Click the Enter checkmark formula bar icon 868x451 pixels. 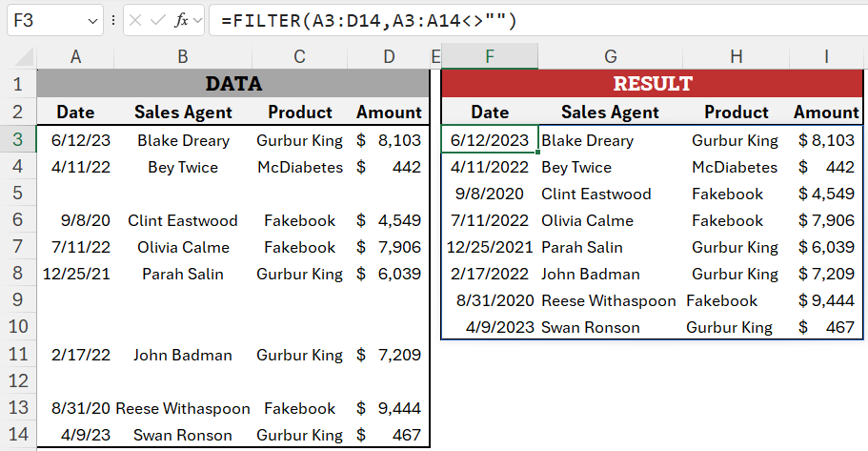tap(158, 21)
